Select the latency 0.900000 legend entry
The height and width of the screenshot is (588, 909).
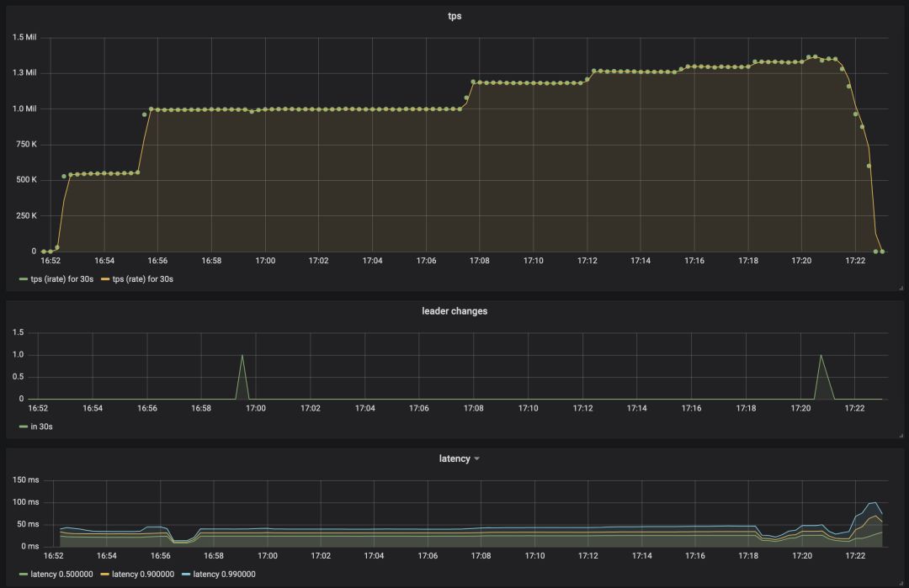(143, 574)
